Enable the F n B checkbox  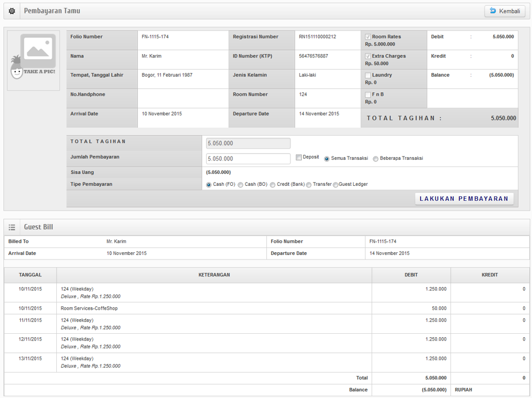pos(368,95)
